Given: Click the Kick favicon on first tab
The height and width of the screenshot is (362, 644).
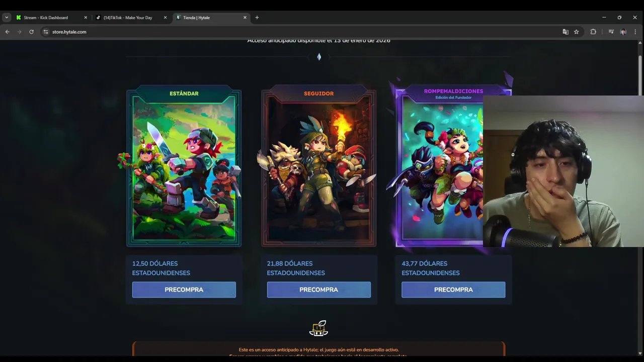Looking at the screenshot, I should pyautogui.click(x=19, y=18).
